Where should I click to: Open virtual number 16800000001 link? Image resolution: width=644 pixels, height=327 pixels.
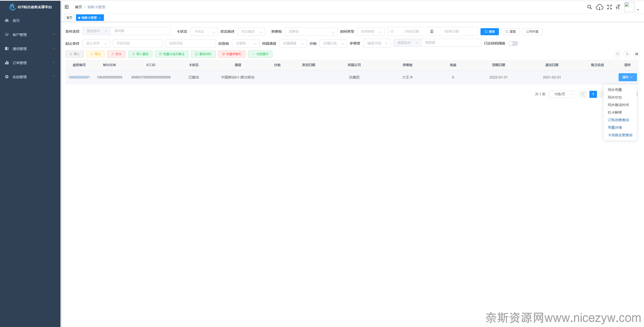point(79,77)
